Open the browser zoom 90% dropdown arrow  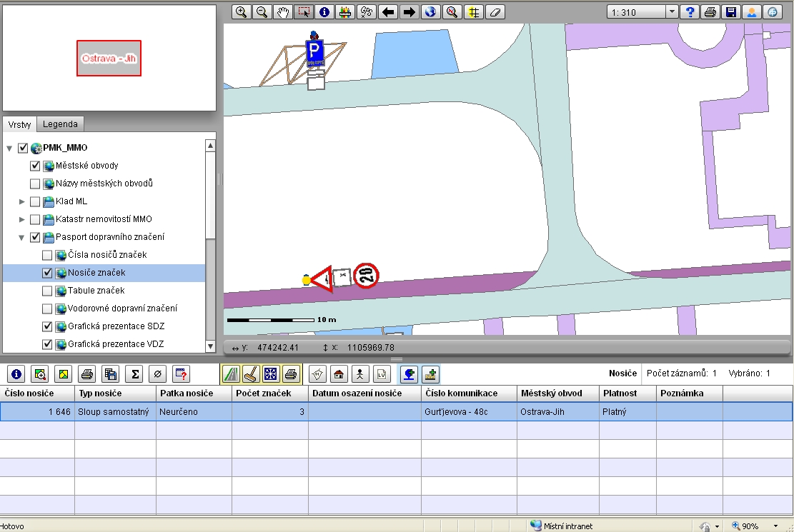coord(775,526)
